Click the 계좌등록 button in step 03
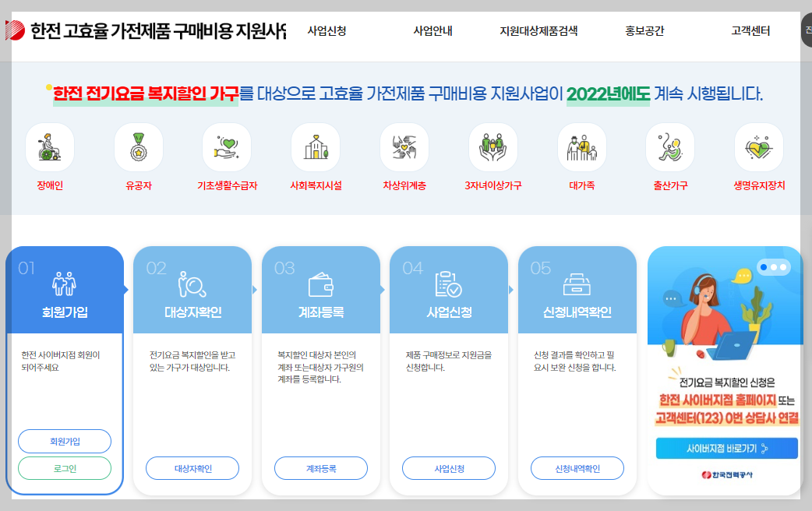Viewport: 812px width, 511px height. pyautogui.click(x=321, y=468)
